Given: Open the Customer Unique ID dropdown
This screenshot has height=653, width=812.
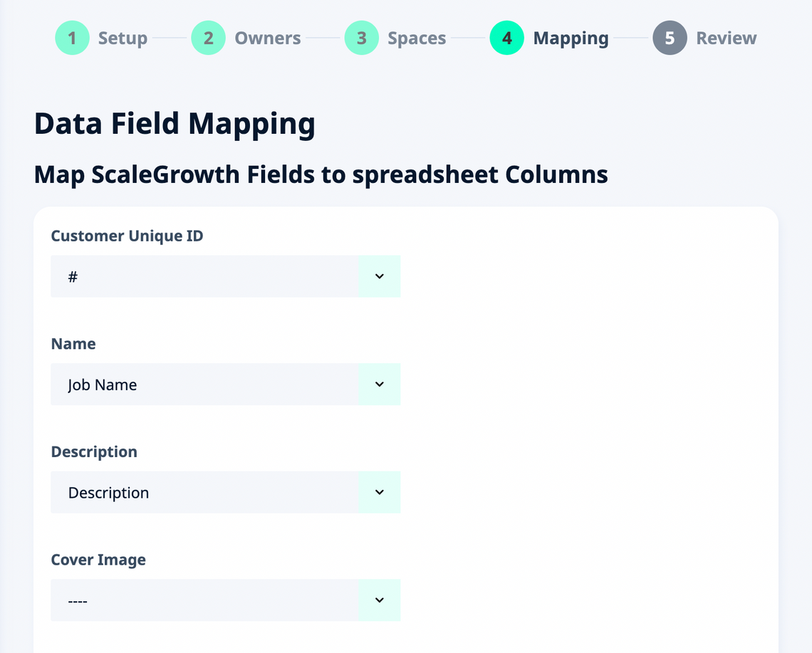Looking at the screenshot, I should point(225,276).
